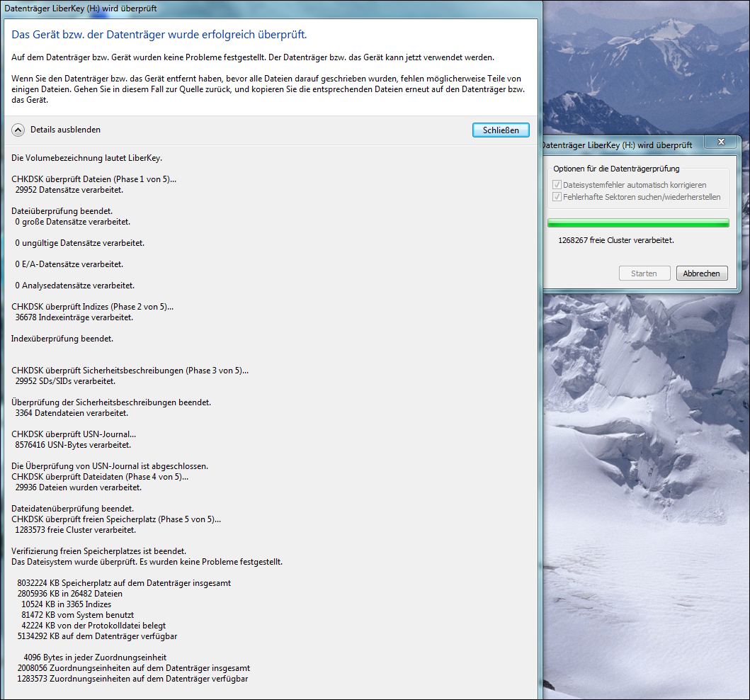Click '3364 Datendateien verarbeitet.' line
Screen dimensions: 750x700
[x=72, y=413]
